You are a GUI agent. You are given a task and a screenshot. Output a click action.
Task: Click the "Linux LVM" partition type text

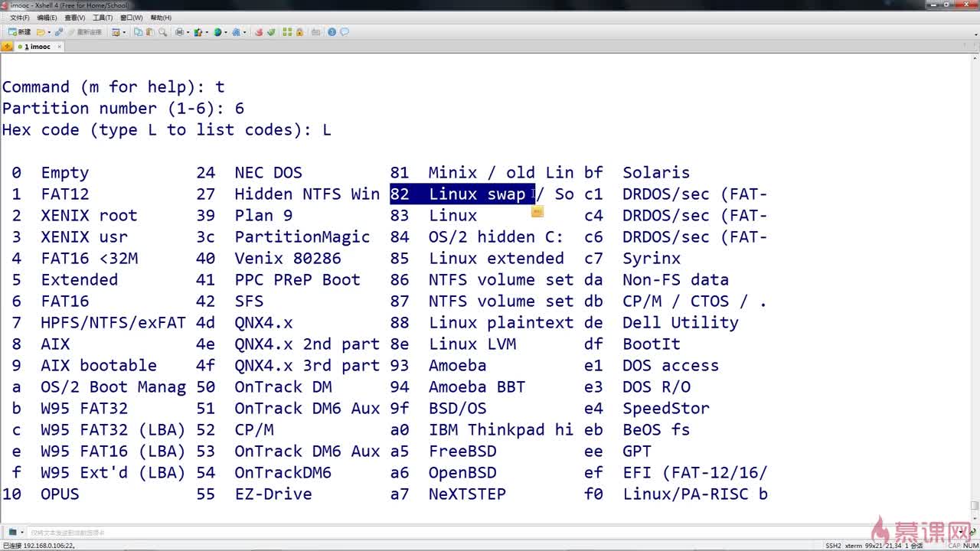(x=472, y=344)
